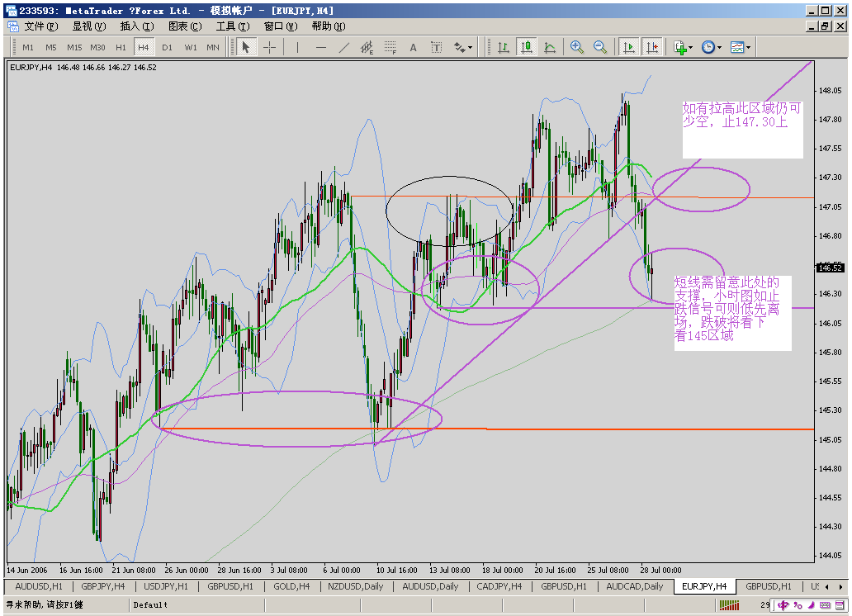Zoom in on the chart

[576, 48]
